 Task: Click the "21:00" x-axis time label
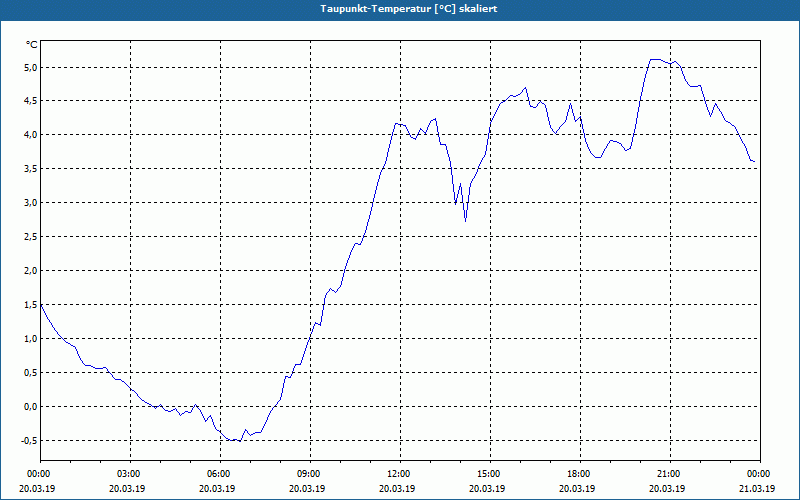click(x=667, y=474)
